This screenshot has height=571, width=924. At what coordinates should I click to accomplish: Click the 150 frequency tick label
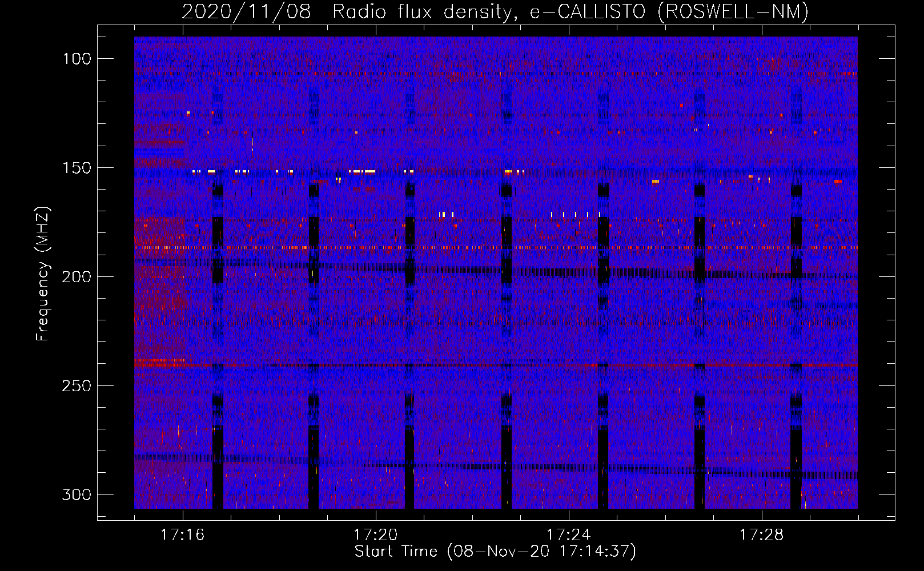tap(77, 168)
